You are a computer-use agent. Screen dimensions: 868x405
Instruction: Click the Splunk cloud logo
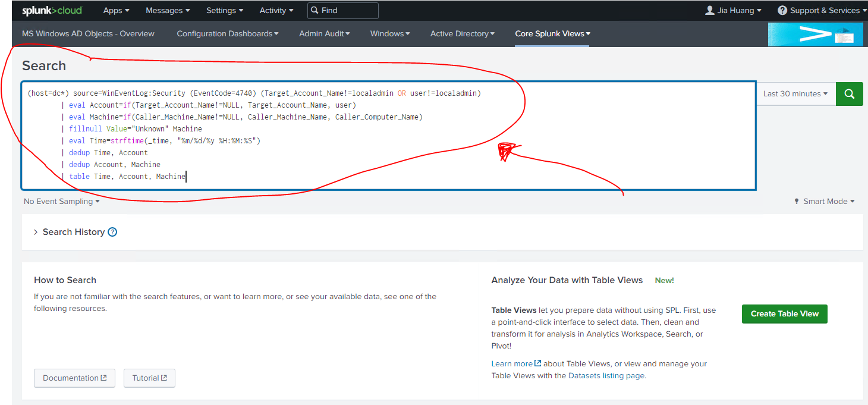(x=52, y=11)
